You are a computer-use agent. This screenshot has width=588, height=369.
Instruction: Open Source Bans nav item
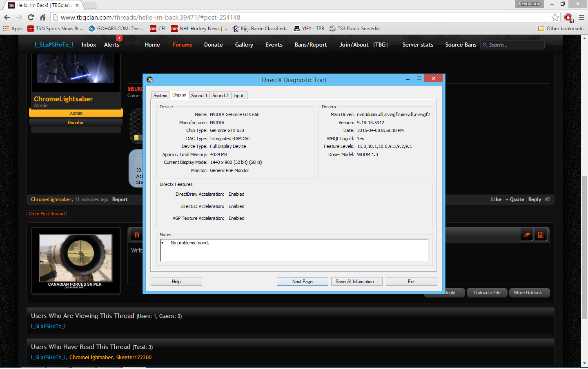pos(461,45)
